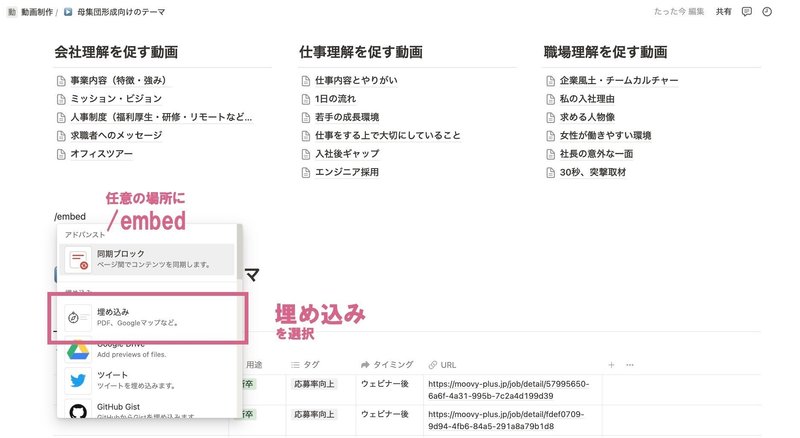Click page icon beside 30秒、突撃取材
The width and height of the screenshot is (800, 438).
[x=551, y=173]
